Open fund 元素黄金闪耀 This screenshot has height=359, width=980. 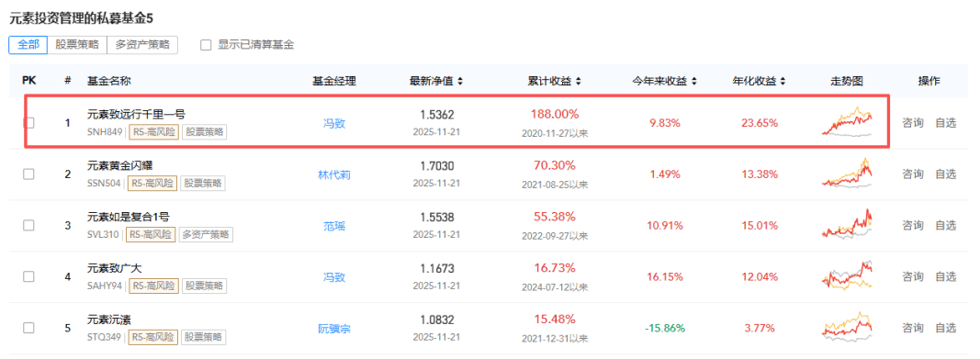pos(120,165)
